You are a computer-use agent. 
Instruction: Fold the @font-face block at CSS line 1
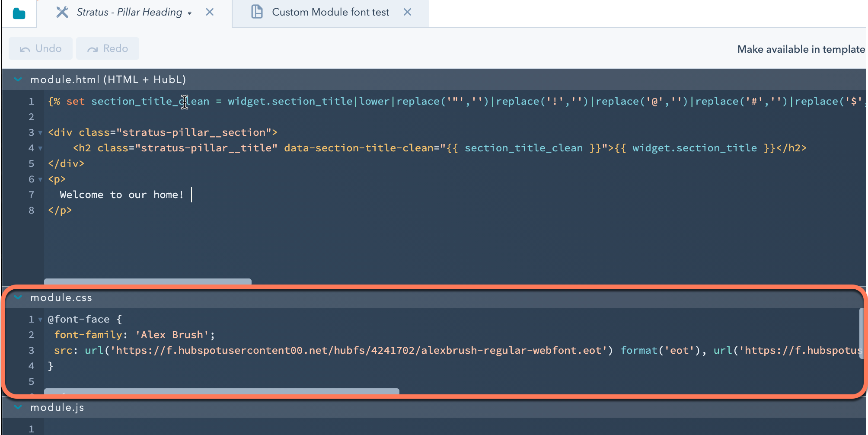(x=40, y=320)
